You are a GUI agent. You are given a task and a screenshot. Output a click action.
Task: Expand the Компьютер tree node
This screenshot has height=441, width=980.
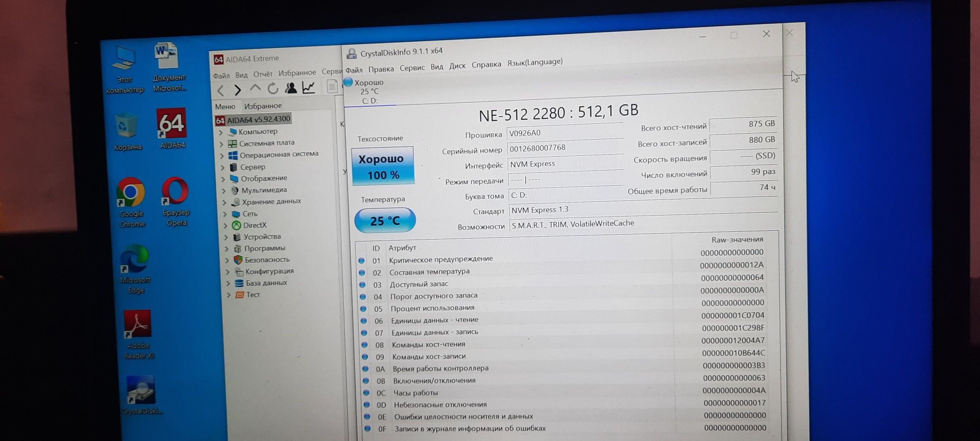220,132
